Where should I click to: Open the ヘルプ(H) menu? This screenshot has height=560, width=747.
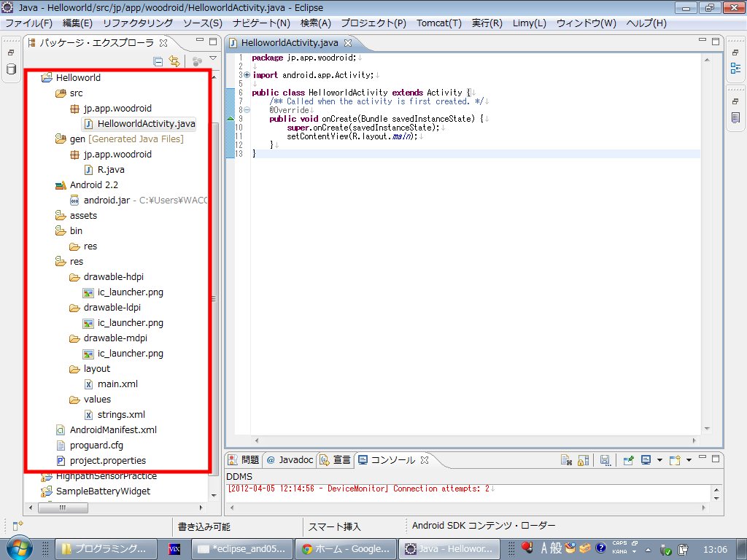(646, 23)
